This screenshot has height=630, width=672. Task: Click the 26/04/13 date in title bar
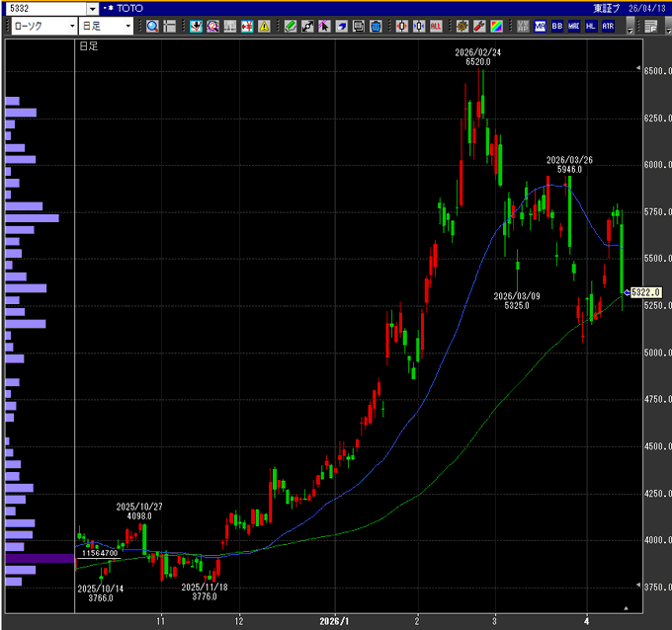tap(647, 8)
